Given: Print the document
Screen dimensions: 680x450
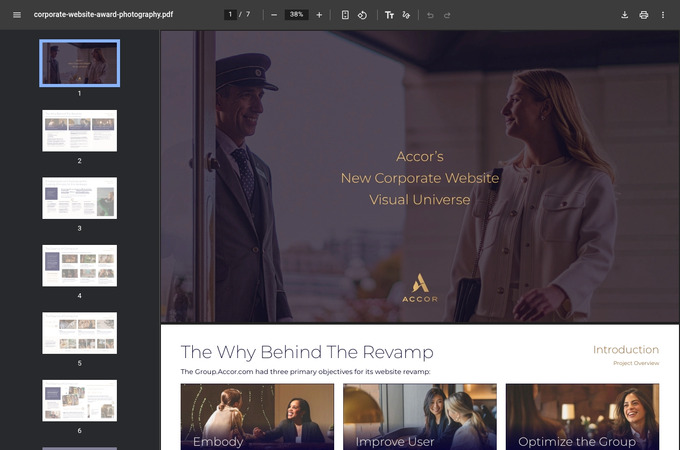Looking at the screenshot, I should click(644, 15).
